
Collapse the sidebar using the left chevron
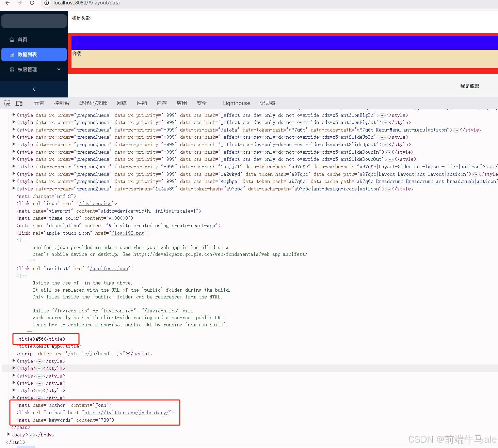(34, 89)
